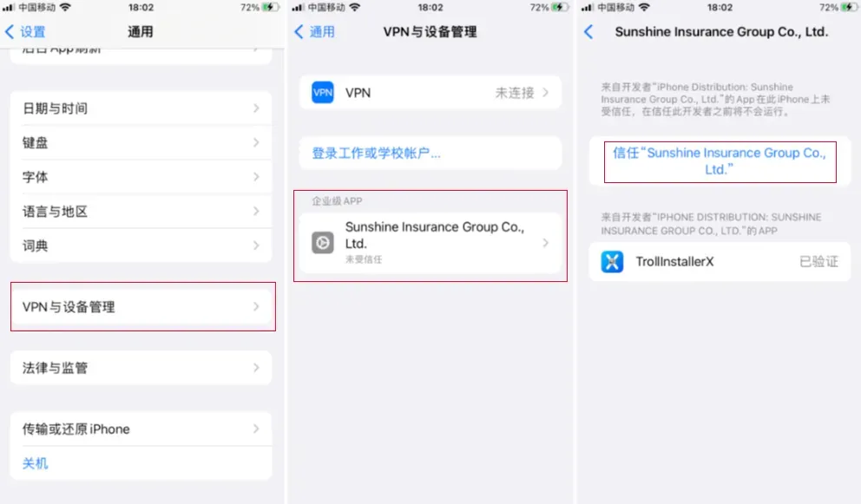Screen dimensions: 861x504
Task: Tap the blue 关机 link
Action: 35,463
